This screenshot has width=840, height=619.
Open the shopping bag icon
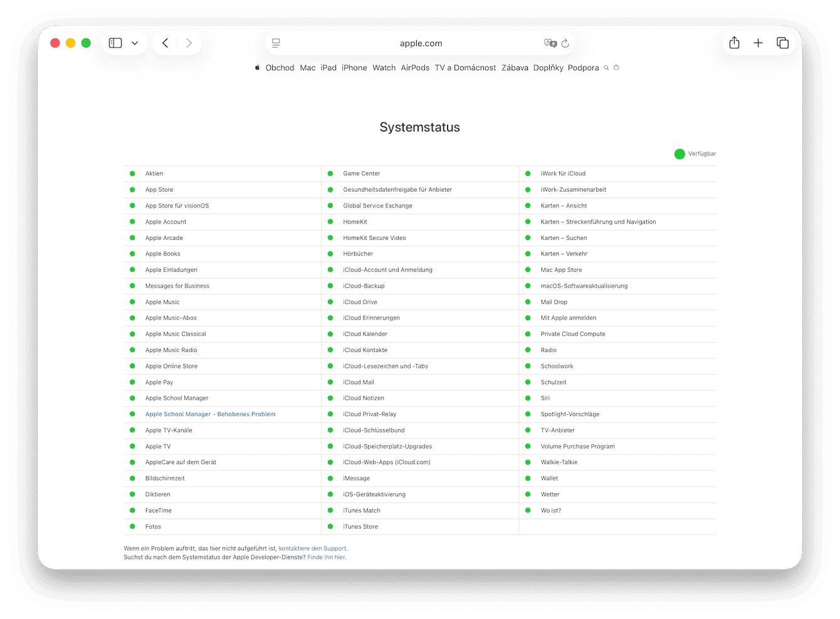(616, 67)
